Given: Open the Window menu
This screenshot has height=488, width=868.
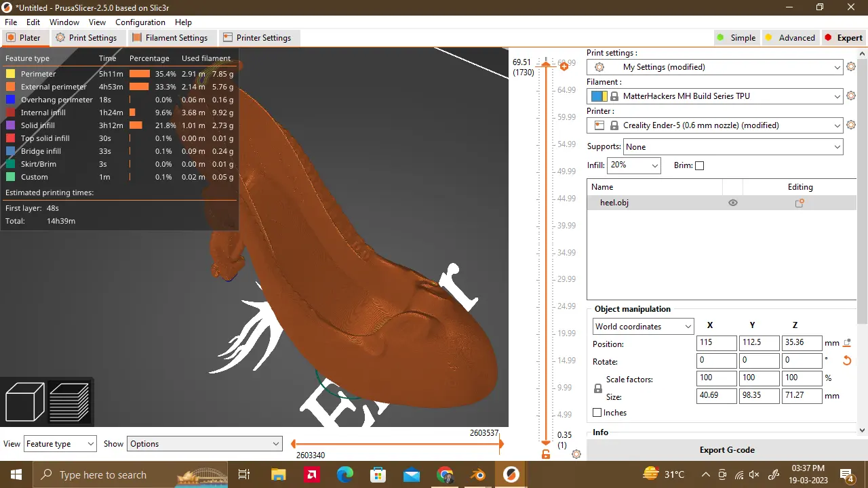Looking at the screenshot, I should (64, 22).
